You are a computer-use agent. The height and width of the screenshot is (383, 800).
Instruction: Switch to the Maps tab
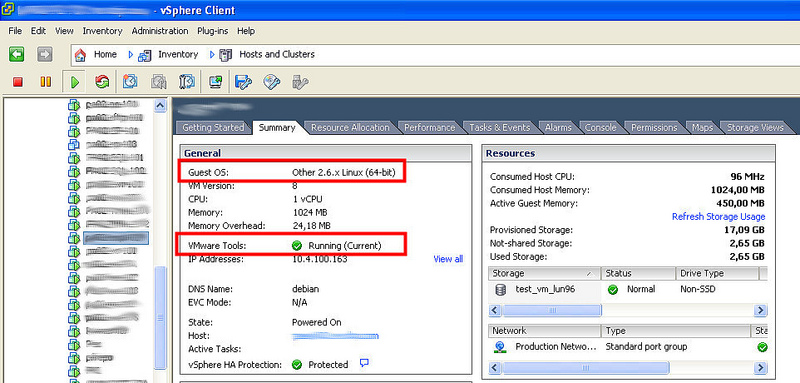click(x=703, y=127)
